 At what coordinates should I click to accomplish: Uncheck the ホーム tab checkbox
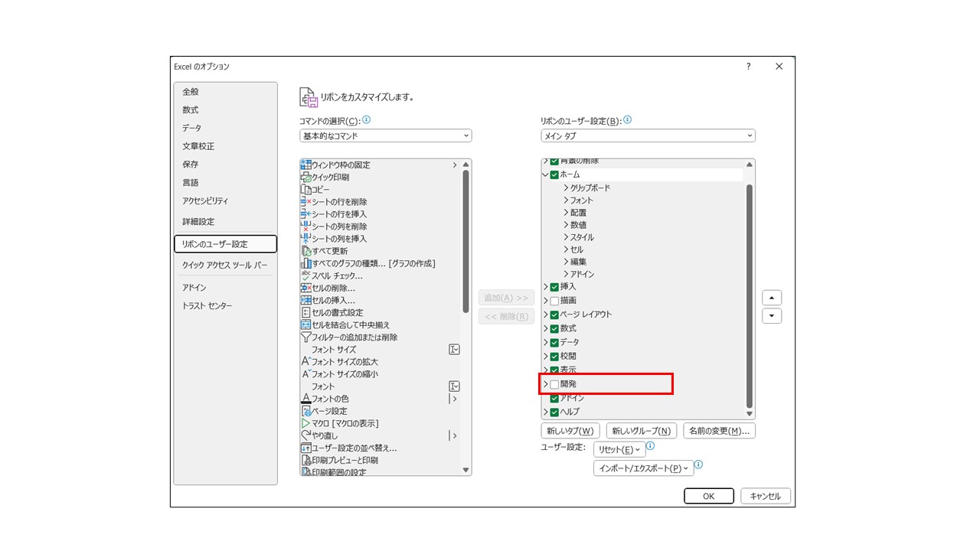554,174
